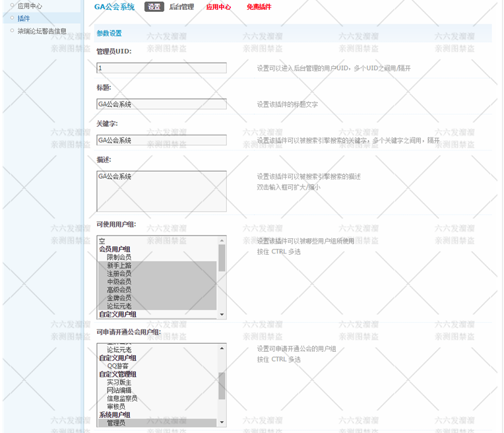Click the 系统用户组 group header
This screenshot has height=433, width=504.
coord(115,415)
